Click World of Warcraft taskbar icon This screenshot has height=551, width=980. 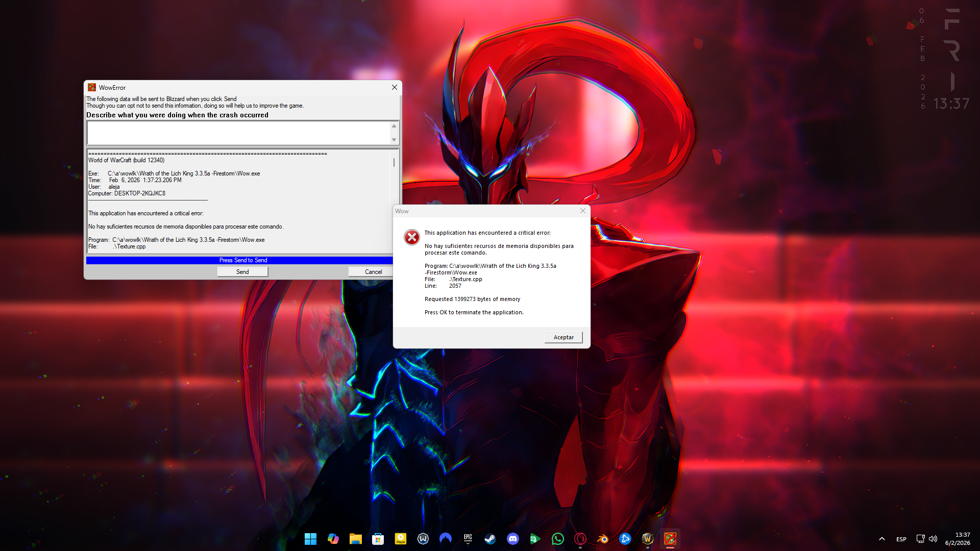coord(647,539)
